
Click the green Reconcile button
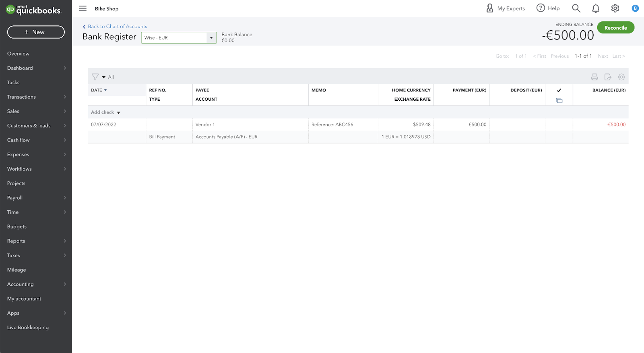pos(616,28)
